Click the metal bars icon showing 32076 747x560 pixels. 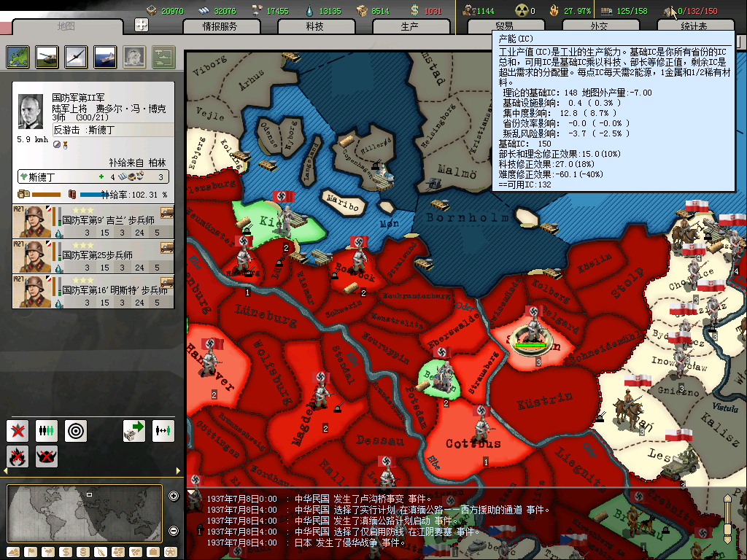[204, 10]
